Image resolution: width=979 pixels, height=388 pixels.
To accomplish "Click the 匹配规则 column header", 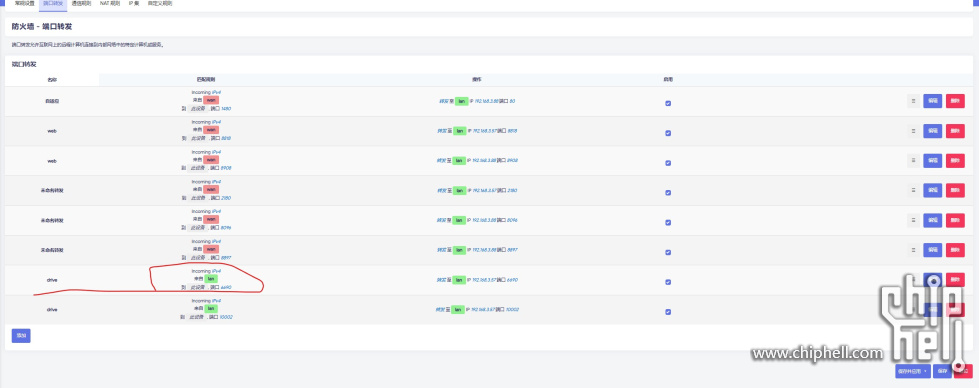I will [x=206, y=80].
